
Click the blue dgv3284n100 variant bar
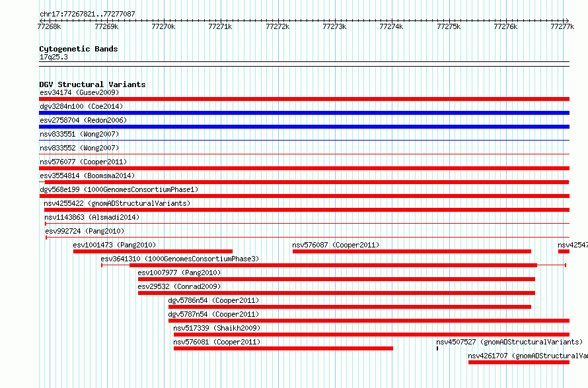[x=304, y=113]
